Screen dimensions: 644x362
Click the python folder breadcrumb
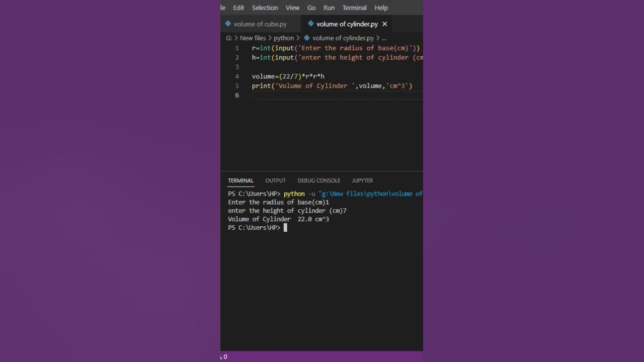(x=284, y=38)
